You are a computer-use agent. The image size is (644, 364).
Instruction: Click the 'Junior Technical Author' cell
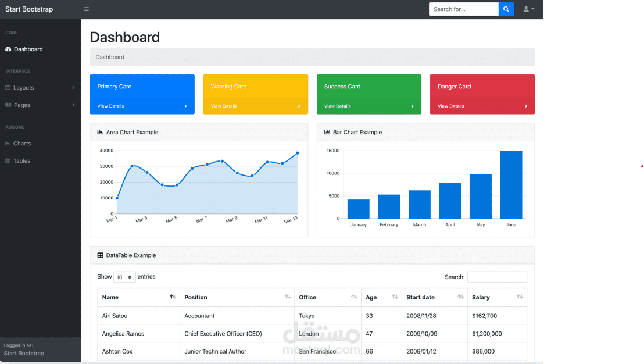(x=237, y=351)
